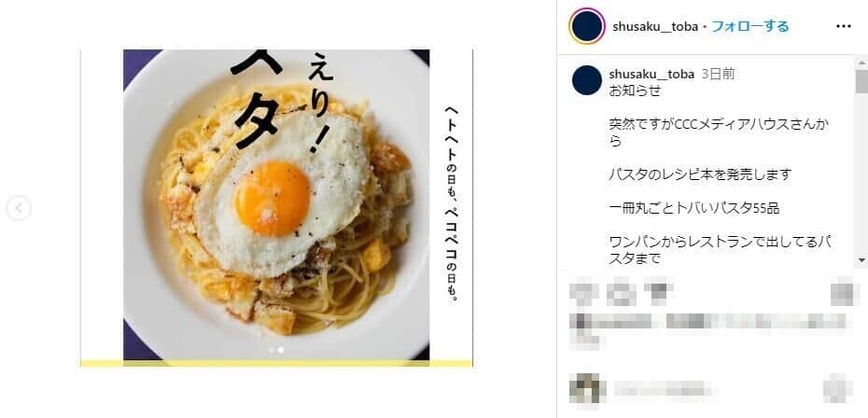Click the pasta with fried egg photo
The height and width of the screenshot is (418, 868).
276,208
